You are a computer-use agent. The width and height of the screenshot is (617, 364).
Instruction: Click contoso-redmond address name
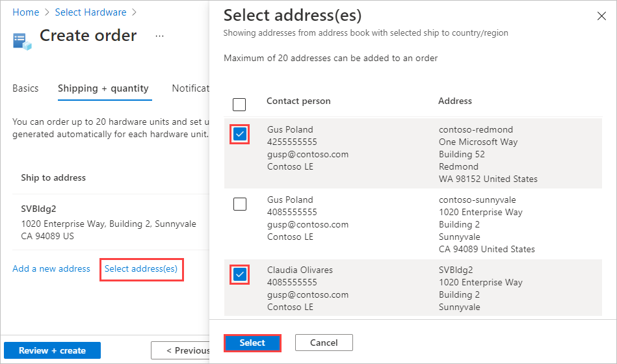tap(476, 129)
